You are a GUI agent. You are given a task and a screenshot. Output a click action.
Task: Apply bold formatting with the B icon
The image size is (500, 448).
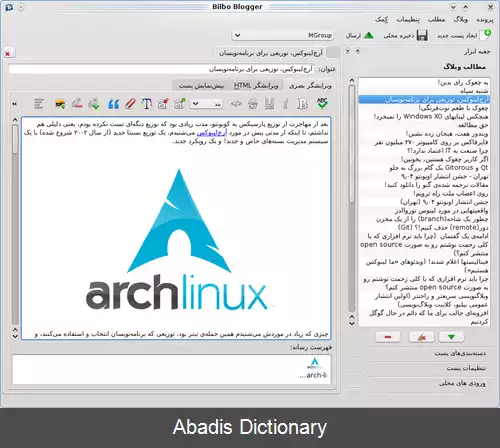(x=303, y=104)
